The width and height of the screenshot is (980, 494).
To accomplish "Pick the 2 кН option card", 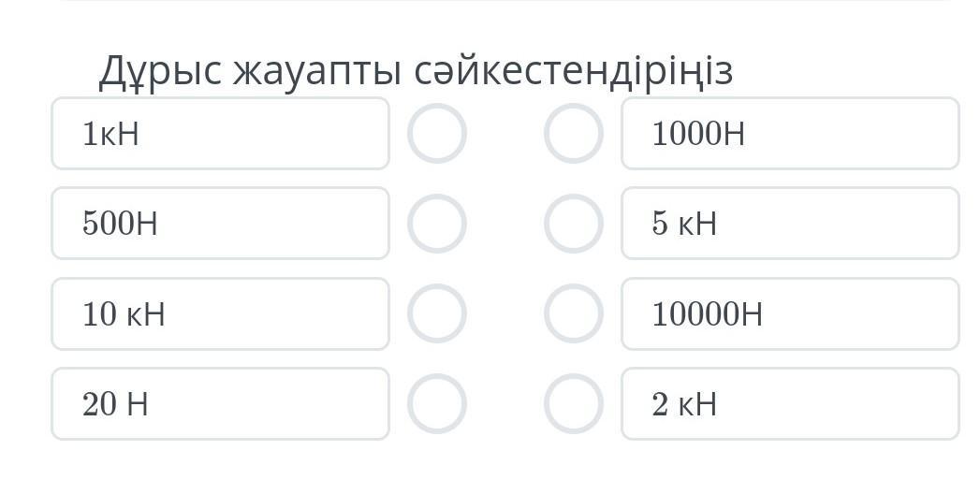I will click(790, 403).
